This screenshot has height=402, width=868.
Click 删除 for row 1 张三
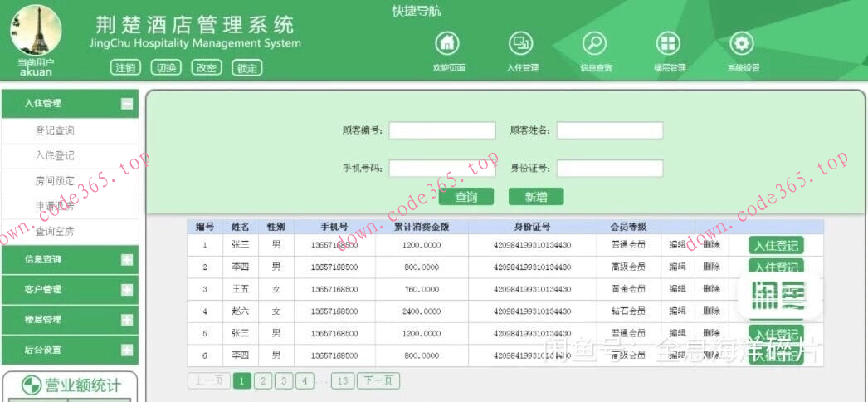pyautogui.click(x=711, y=245)
